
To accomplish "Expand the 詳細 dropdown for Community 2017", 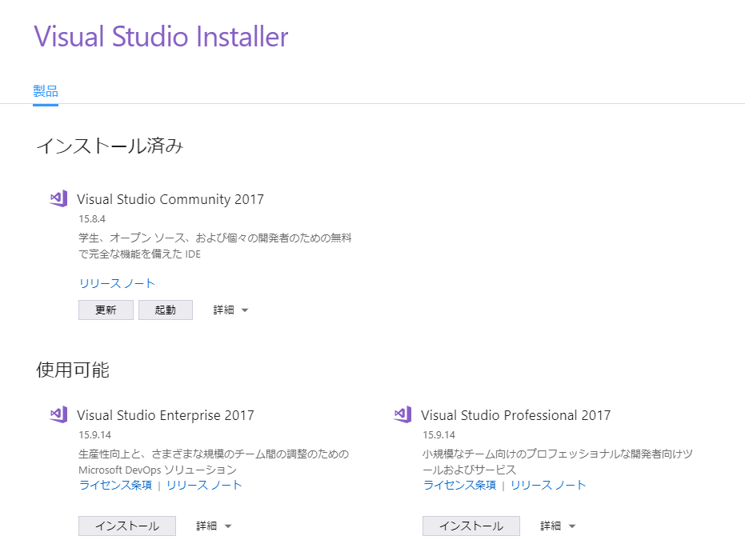I will (x=230, y=310).
